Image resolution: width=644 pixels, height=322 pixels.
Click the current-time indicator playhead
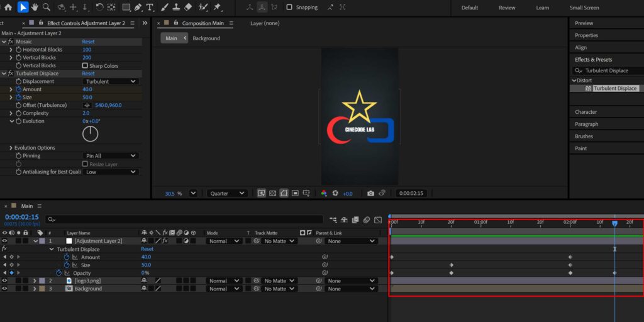coord(615,223)
